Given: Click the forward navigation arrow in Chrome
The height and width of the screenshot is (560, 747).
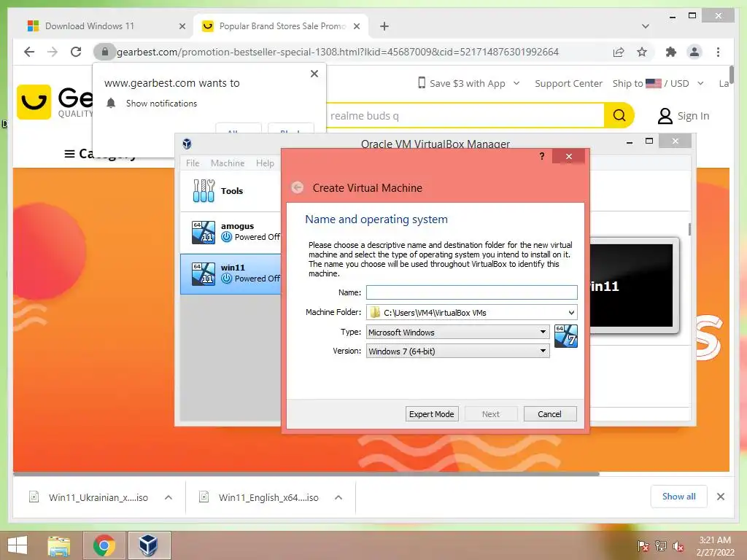Looking at the screenshot, I should click(x=53, y=52).
